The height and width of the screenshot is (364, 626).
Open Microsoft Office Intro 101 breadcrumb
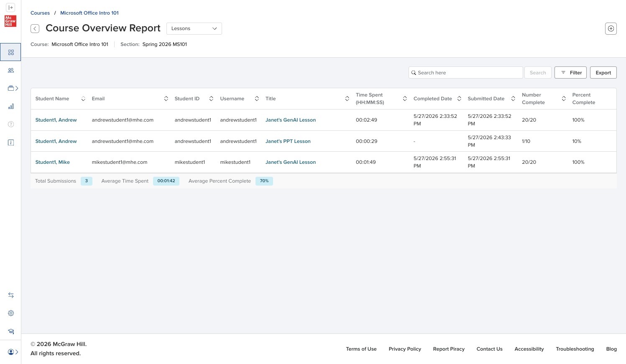(89, 13)
